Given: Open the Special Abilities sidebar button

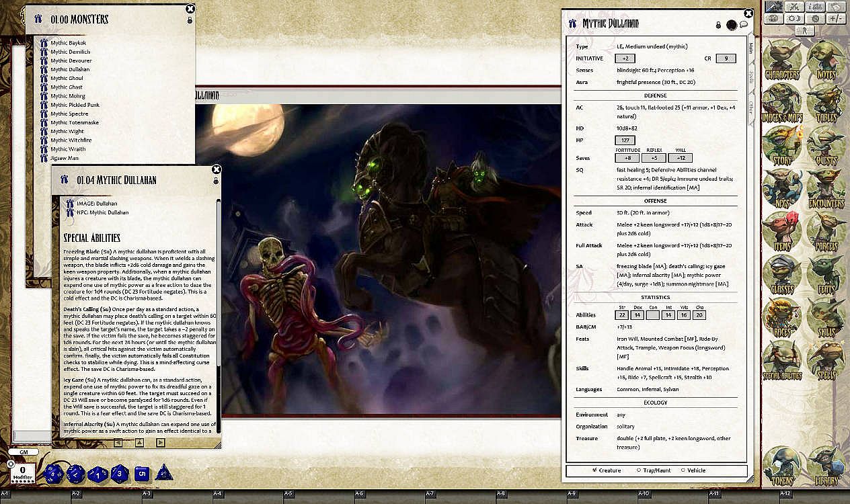Looking at the screenshot, I should pos(783,362).
